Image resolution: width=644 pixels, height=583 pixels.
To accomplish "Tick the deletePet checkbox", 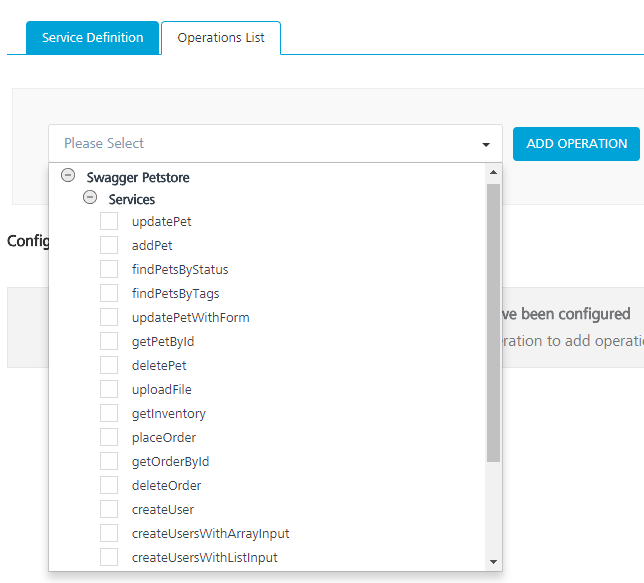I will pyautogui.click(x=109, y=365).
